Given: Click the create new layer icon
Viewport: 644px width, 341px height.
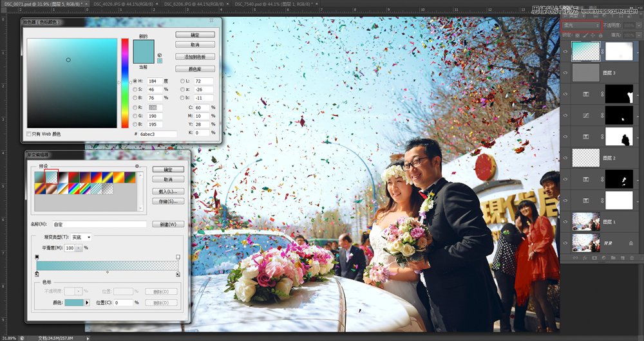Looking at the screenshot, I should tap(622, 258).
